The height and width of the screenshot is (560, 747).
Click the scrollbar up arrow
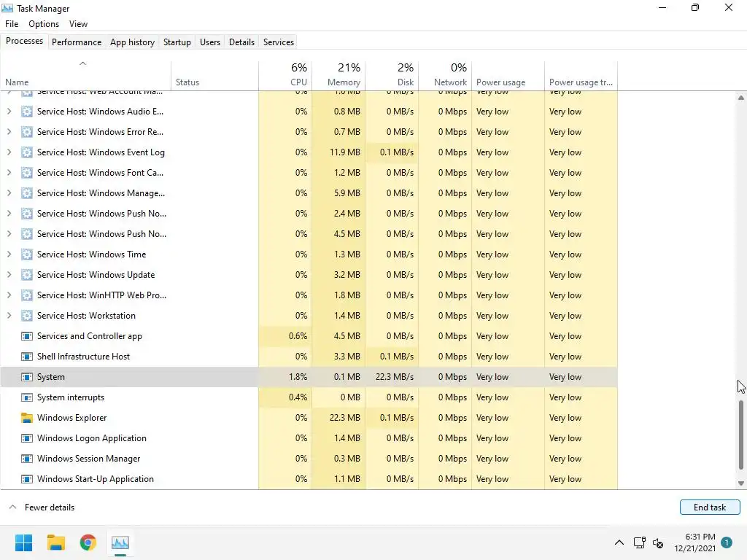coord(741,98)
